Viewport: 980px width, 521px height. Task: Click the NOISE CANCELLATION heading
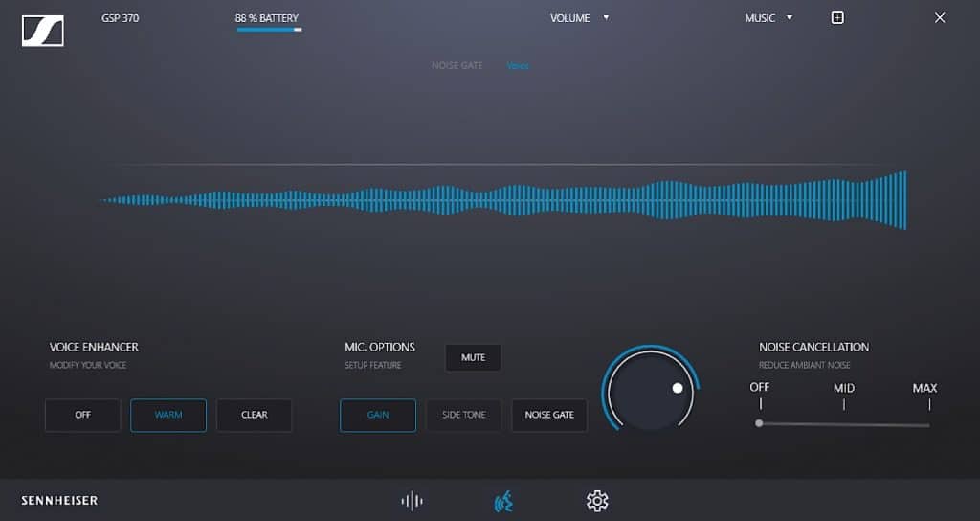813,347
